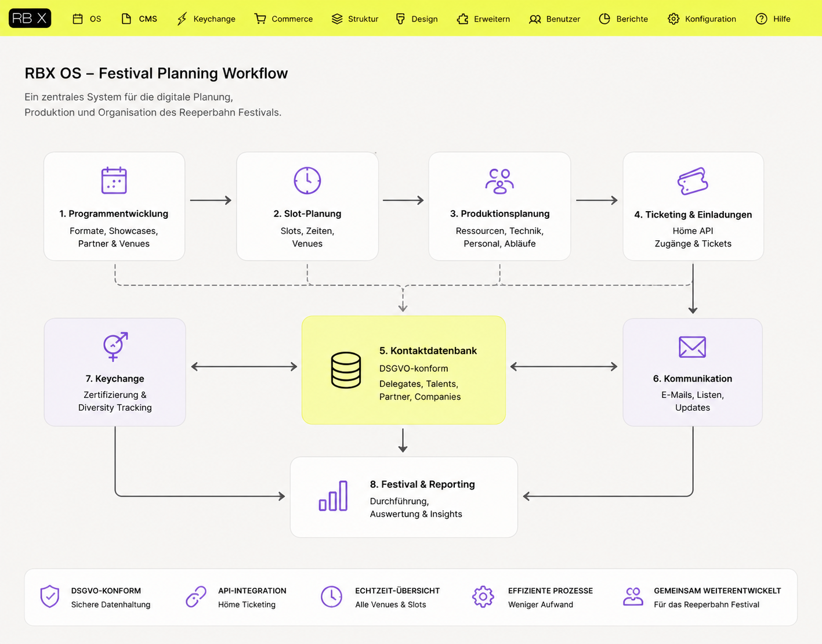The image size is (822, 644).
Task: Click 'Delegates, Talents,' text
Action: [419, 384]
